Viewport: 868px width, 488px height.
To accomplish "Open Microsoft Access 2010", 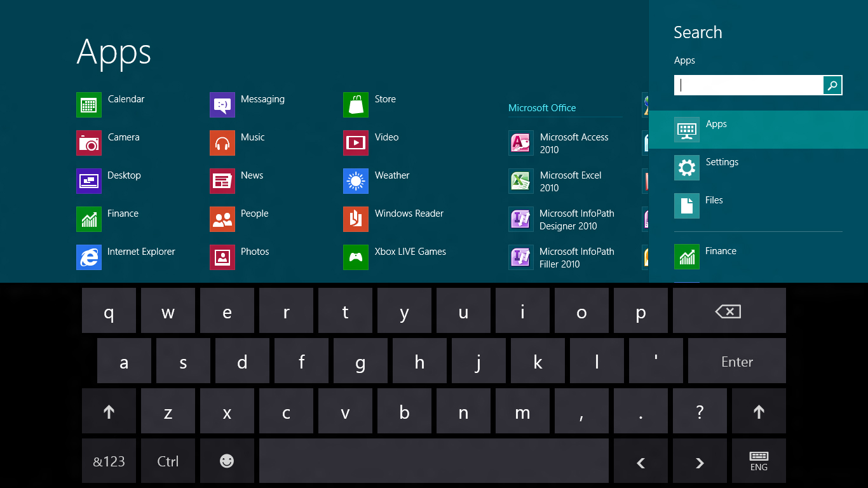I will click(521, 143).
